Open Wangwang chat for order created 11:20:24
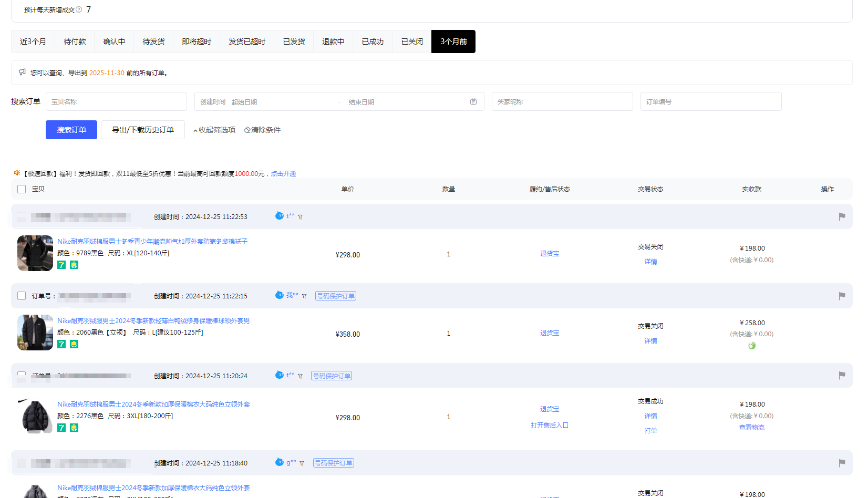The width and height of the screenshot is (868, 498). tap(280, 375)
